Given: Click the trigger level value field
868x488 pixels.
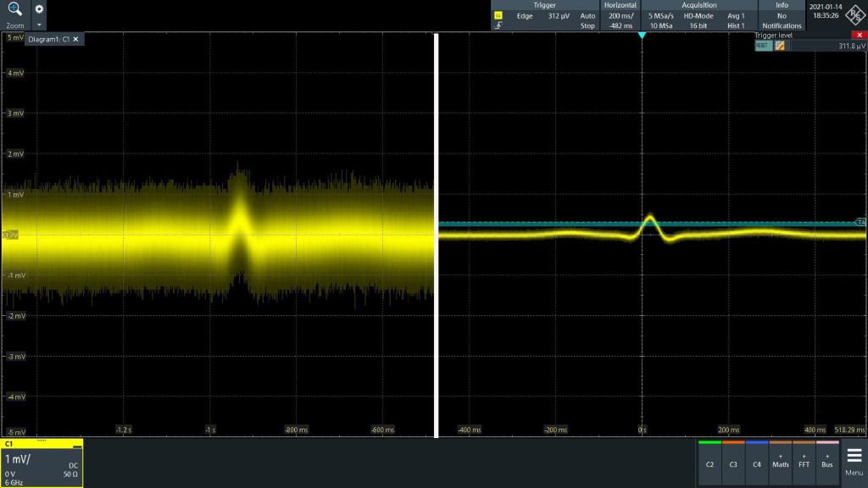Looking at the screenshot, I should click(x=826, y=46).
